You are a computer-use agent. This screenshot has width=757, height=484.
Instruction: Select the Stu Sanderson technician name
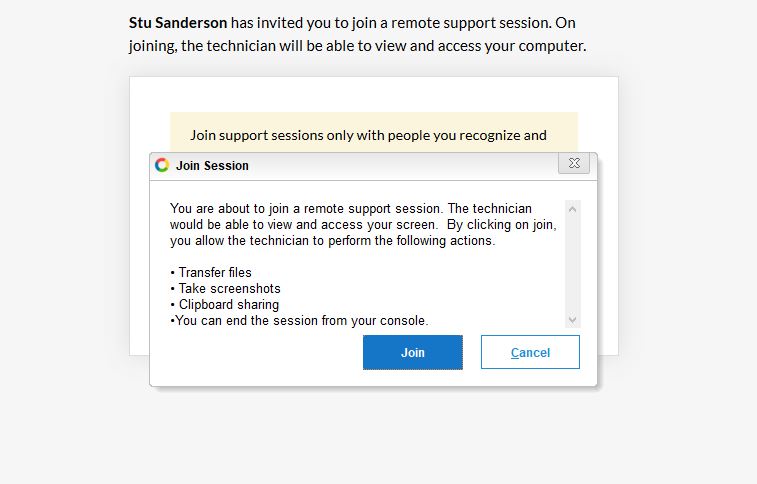178,23
